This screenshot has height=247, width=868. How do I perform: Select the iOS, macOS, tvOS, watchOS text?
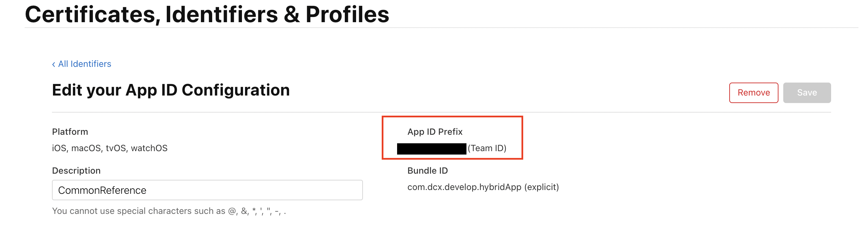pyautogui.click(x=110, y=148)
